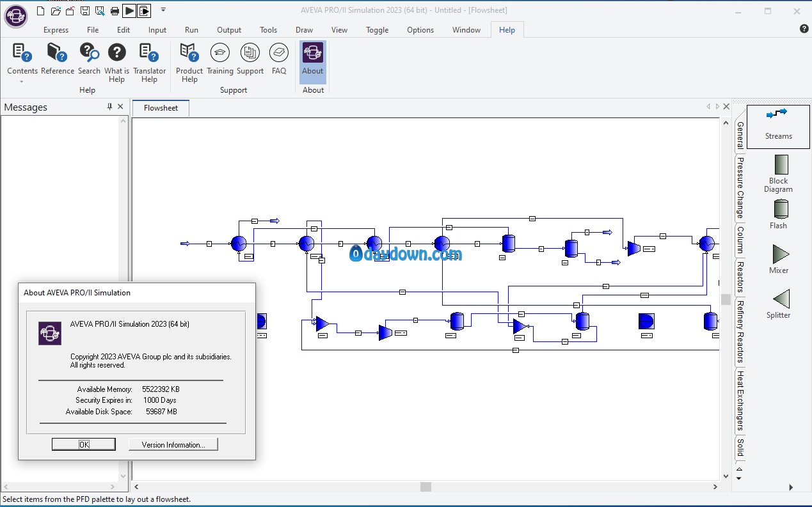This screenshot has height=507, width=812.
Task: Click previous tab arrow beside Flowsheet close
Action: pos(708,107)
